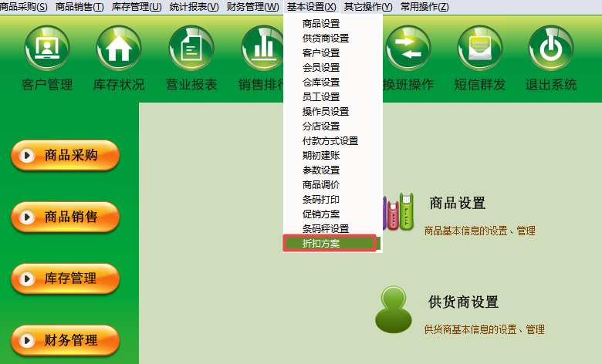Open the 短信群发 envelope icon
Screen dimensions: 602x364
(480, 48)
